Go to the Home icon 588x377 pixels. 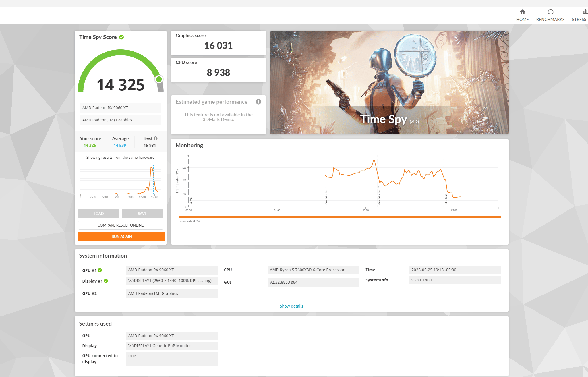click(523, 12)
